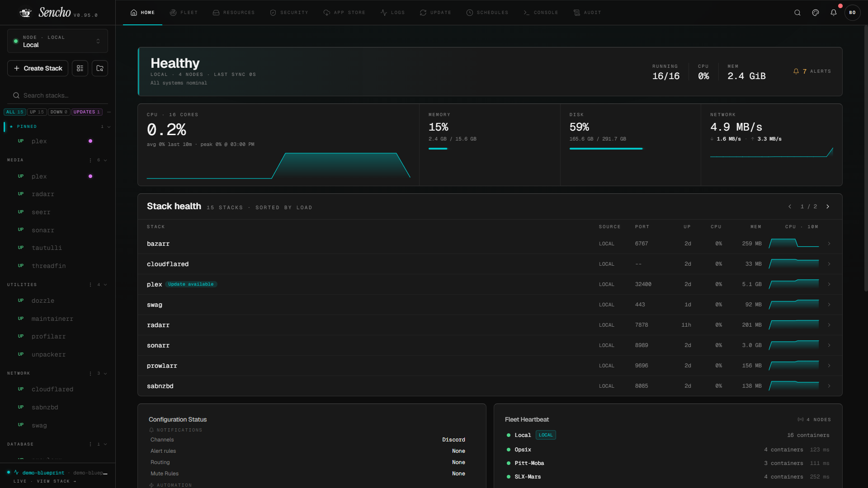This screenshot has height=488, width=868.
Task: Open sonarr row details arrow in Stack health
Action: (x=829, y=345)
